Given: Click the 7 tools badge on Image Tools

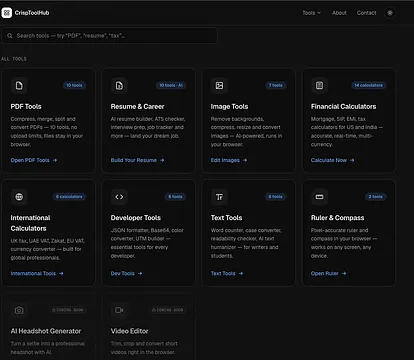Looking at the screenshot, I should click(276, 85).
